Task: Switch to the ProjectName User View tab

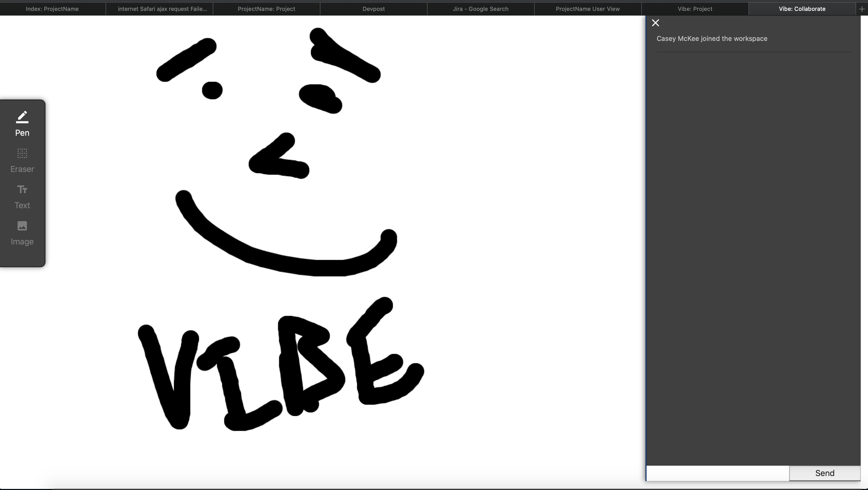Action: tap(587, 9)
